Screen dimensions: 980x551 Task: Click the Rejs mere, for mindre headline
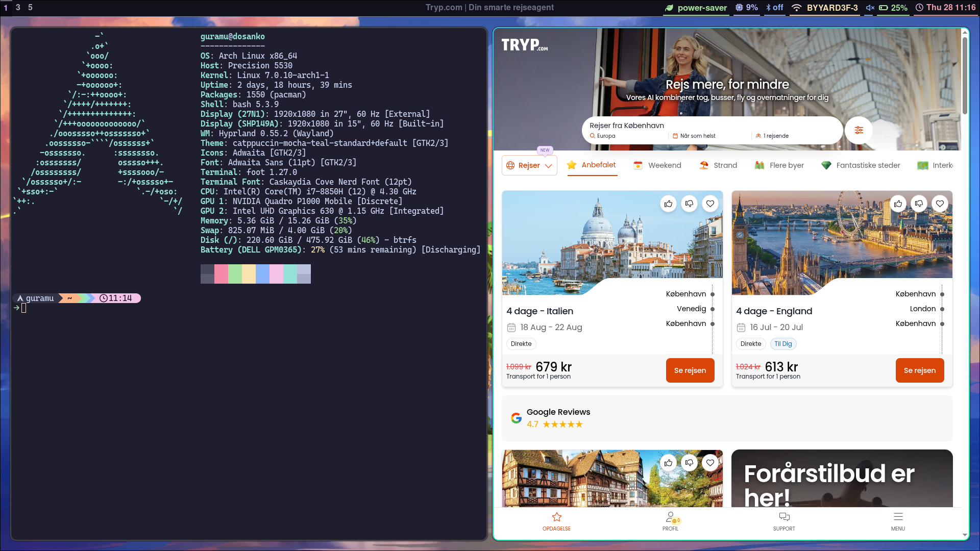pyautogui.click(x=727, y=84)
